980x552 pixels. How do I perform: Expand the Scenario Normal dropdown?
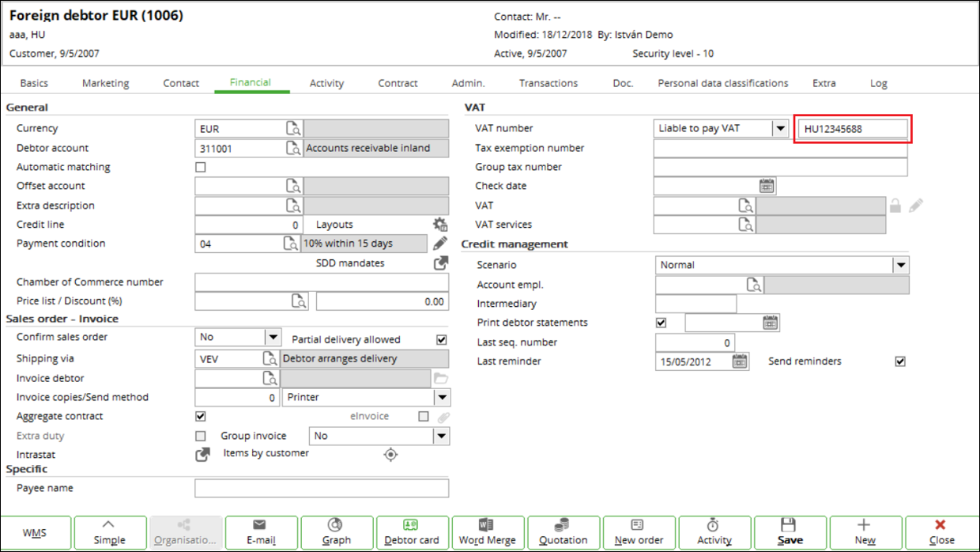pyautogui.click(x=901, y=265)
